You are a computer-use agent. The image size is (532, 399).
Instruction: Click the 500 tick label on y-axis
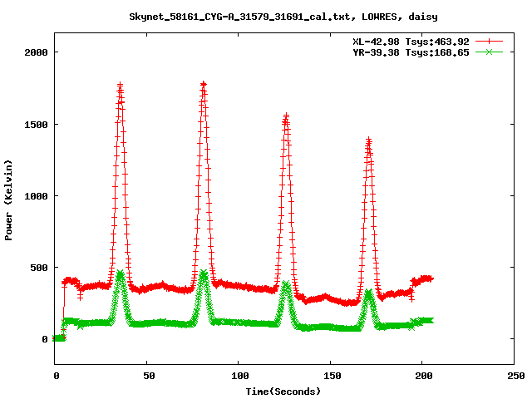[x=39, y=268]
